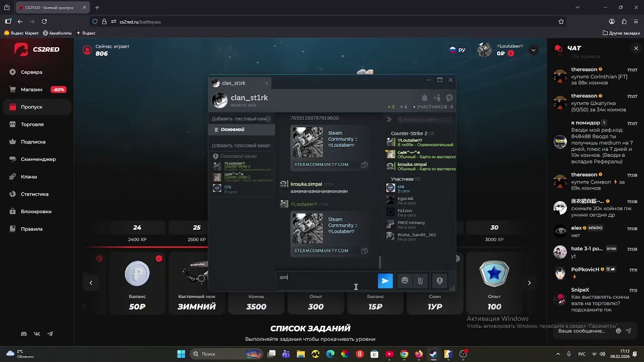Open upper STEAMCOMMUNITY.COM link
644x362 pixels.
(x=321, y=164)
